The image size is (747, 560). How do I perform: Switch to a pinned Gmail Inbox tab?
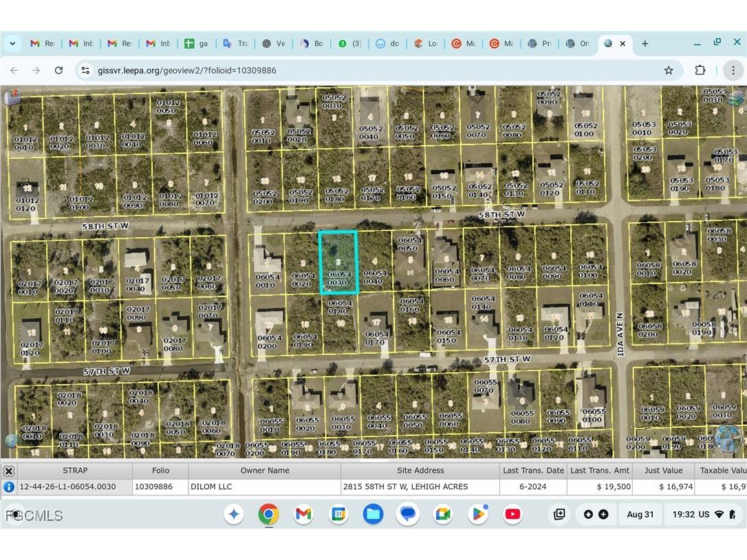(x=80, y=43)
